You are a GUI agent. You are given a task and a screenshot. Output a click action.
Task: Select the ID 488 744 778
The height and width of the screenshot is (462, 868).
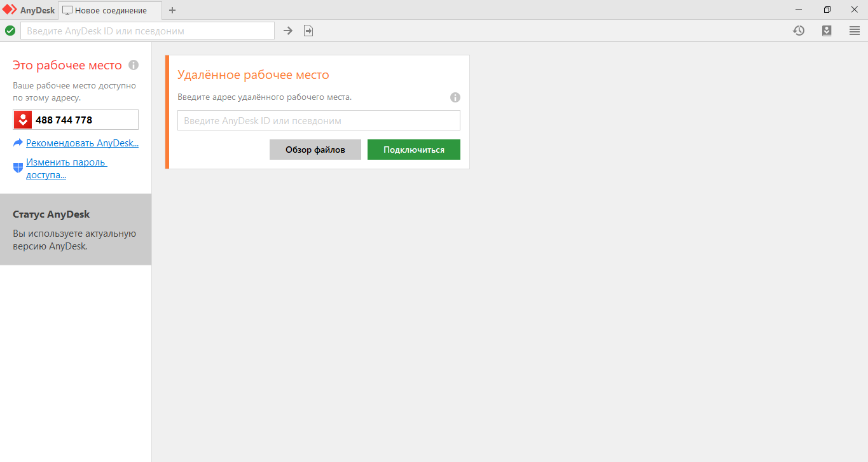pos(64,120)
